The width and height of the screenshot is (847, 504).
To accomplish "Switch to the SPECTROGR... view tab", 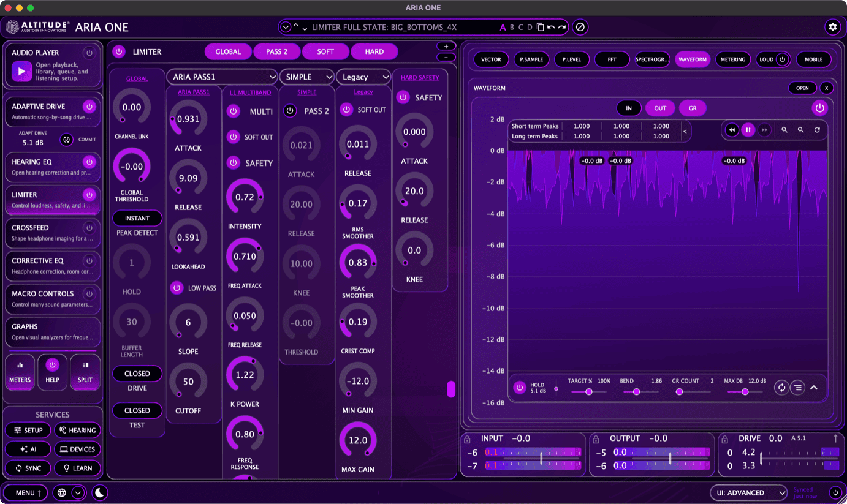I will (652, 59).
